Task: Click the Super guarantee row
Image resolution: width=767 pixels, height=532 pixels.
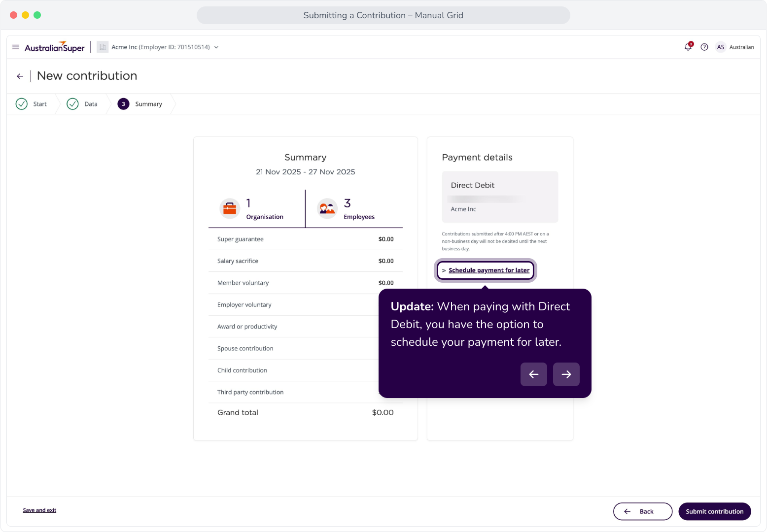Action: point(306,239)
